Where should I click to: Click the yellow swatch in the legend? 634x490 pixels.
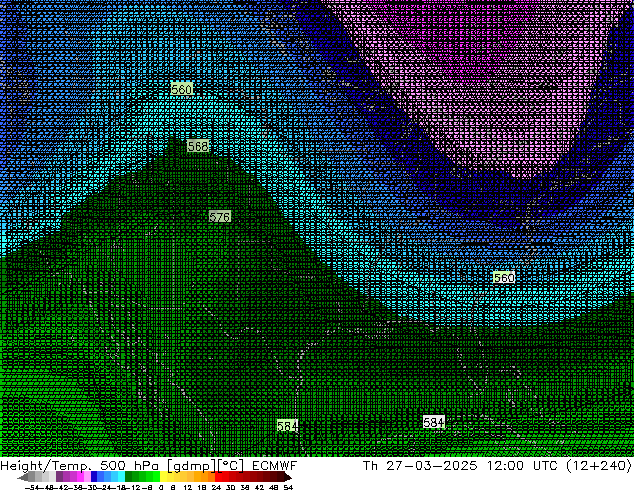[163, 476]
